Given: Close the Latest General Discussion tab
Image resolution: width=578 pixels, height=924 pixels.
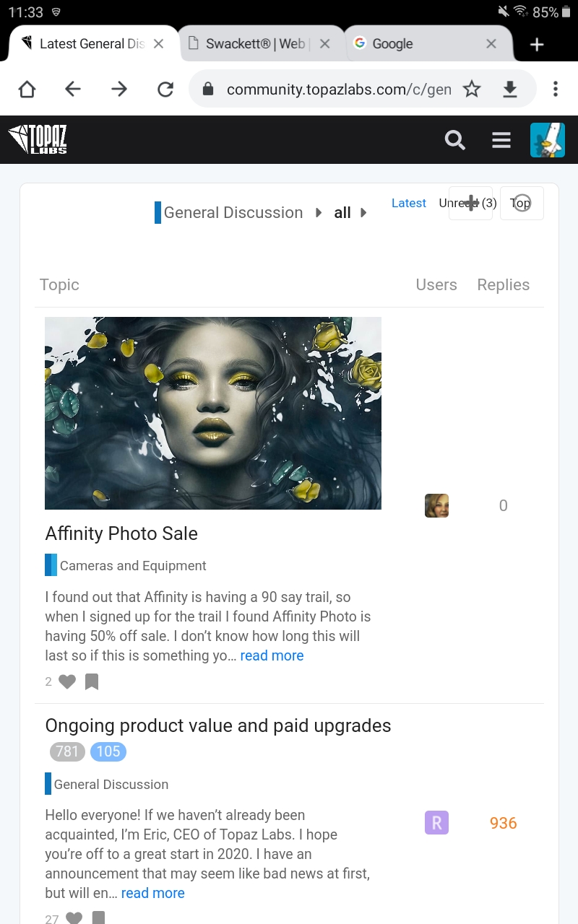Looking at the screenshot, I should [158, 44].
